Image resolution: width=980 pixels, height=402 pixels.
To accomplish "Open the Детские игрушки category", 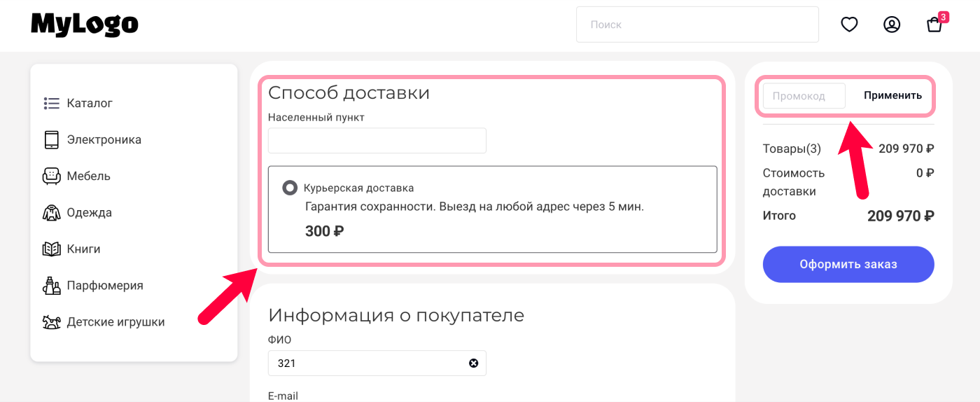I will coord(115,322).
